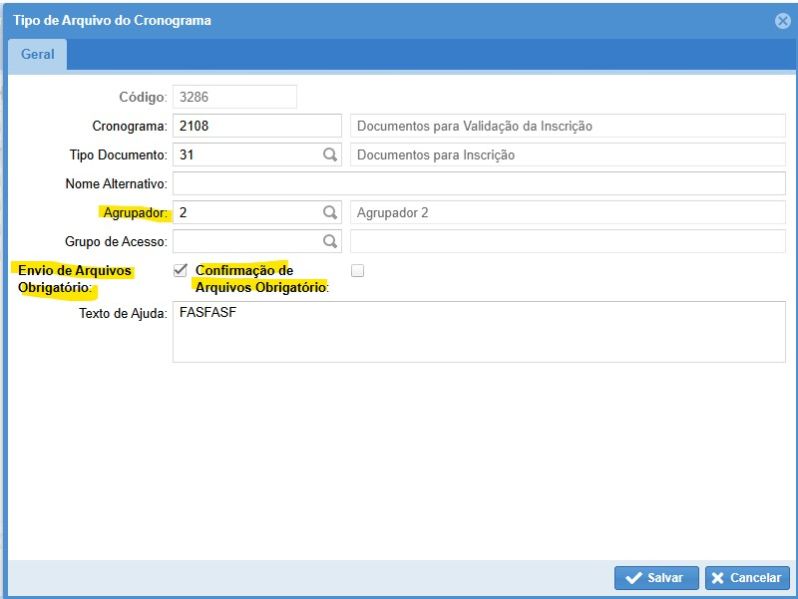Click the Agrupador 2 description field
The image size is (798, 599).
click(567, 212)
